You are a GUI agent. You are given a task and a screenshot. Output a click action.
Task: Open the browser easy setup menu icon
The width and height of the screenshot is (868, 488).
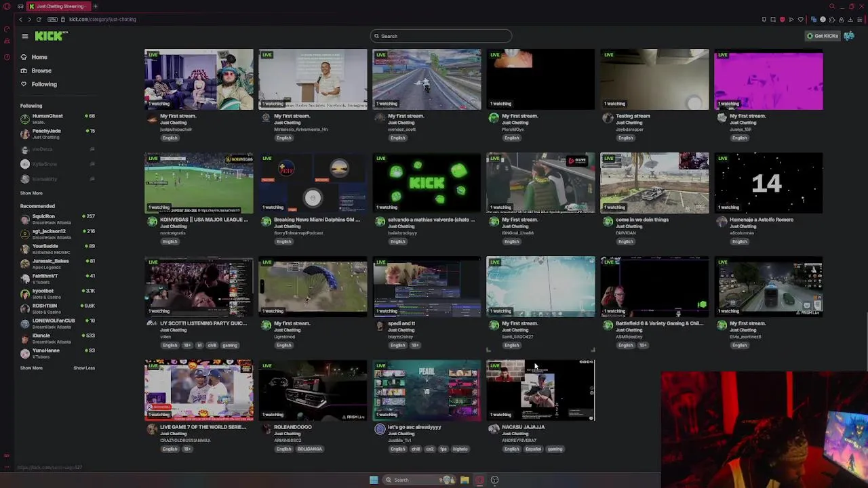pyautogui.click(x=859, y=19)
